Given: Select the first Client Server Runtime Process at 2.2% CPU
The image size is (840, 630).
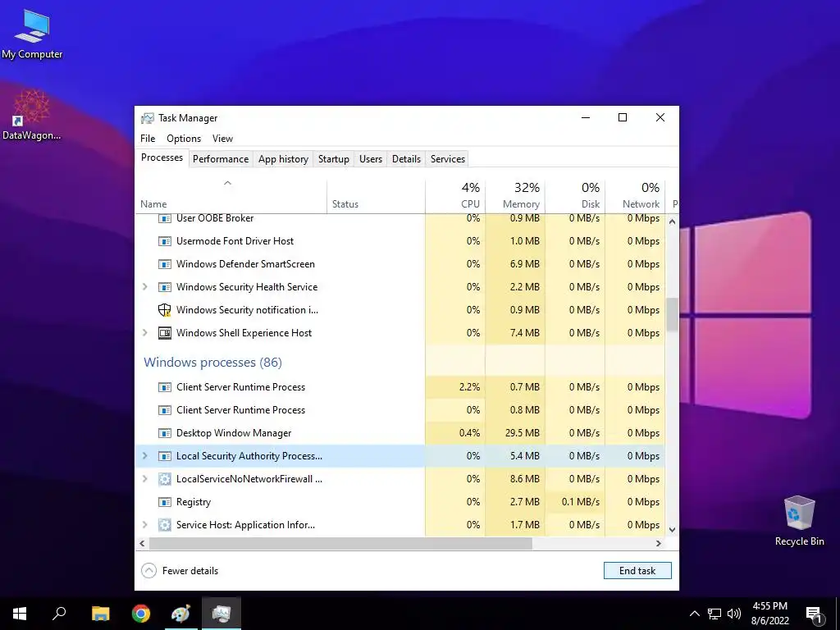Looking at the screenshot, I should pos(400,387).
